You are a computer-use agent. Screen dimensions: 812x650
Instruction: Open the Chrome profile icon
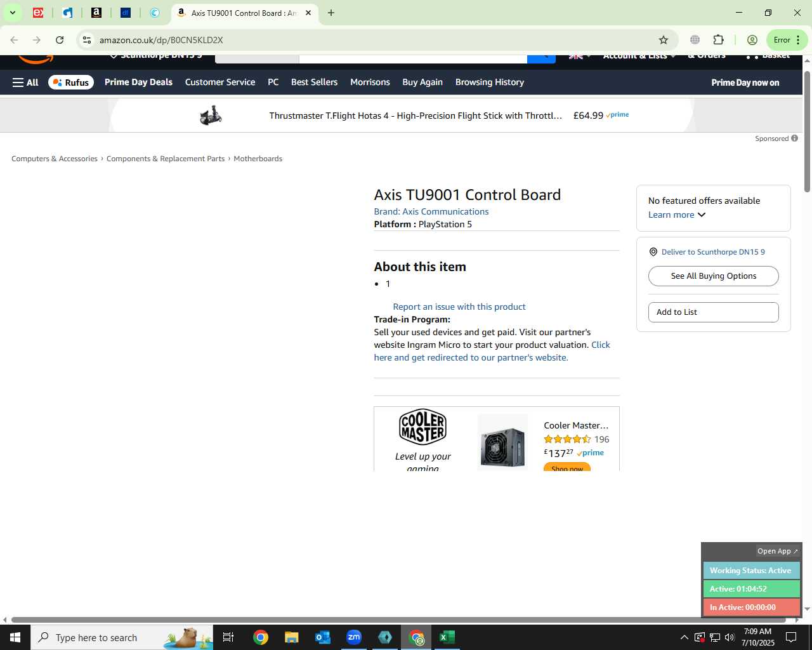click(x=752, y=40)
